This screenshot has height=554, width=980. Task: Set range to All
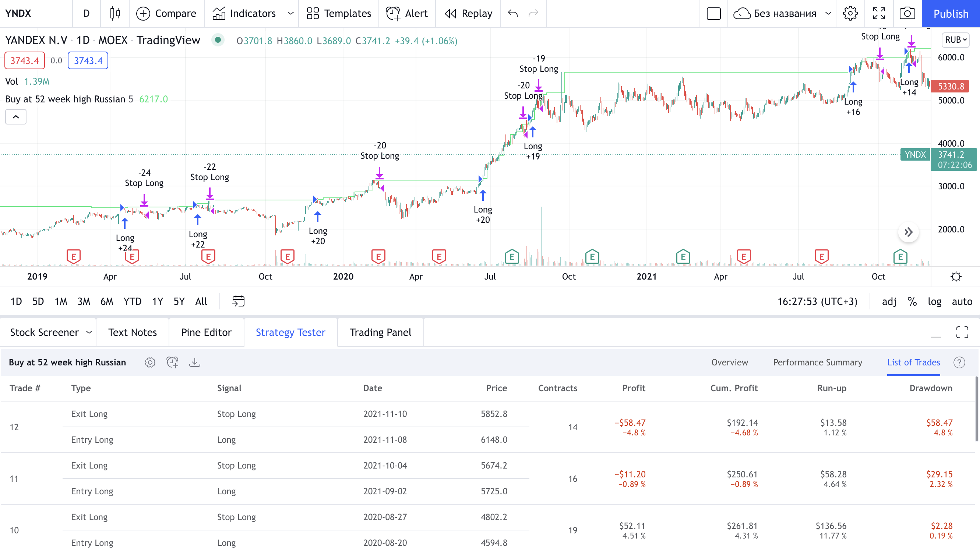pos(201,301)
